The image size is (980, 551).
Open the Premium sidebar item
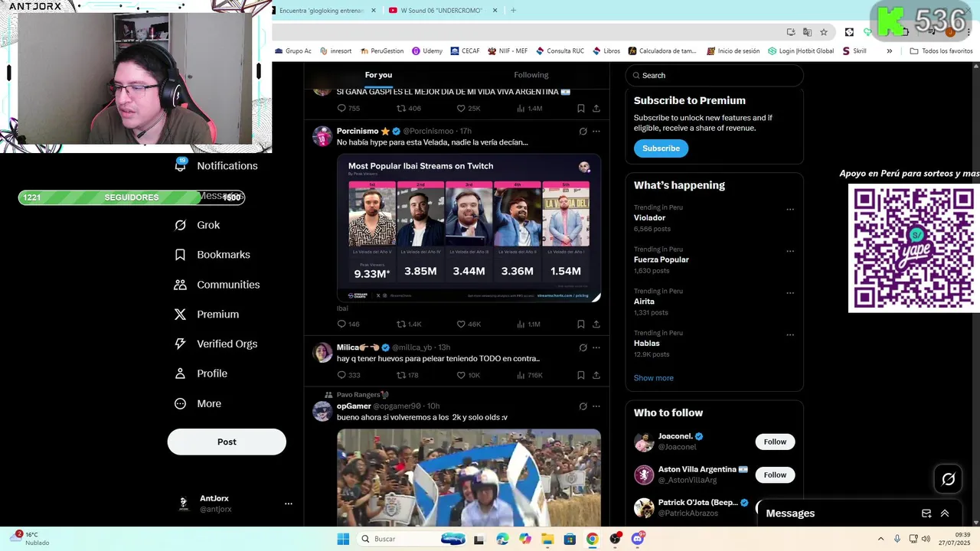207,315
